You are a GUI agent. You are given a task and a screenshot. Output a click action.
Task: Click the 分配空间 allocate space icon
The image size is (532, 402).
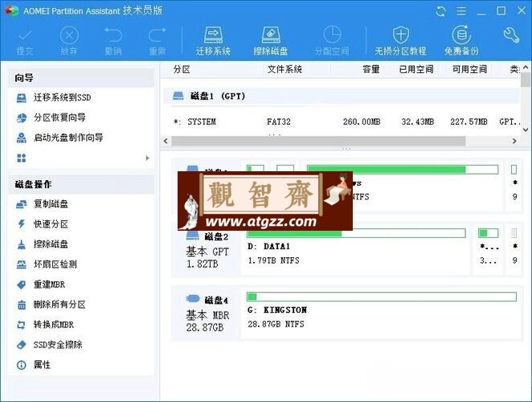[x=332, y=35]
